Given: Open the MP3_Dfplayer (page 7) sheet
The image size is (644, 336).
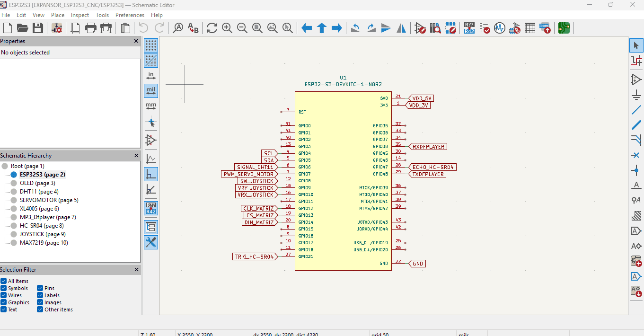Looking at the screenshot, I should (x=48, y=217).
